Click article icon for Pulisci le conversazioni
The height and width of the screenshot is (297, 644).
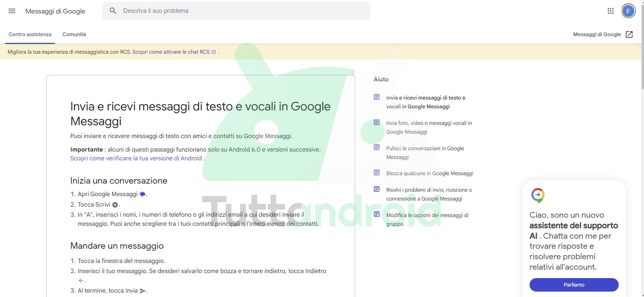tap(377, 147)
